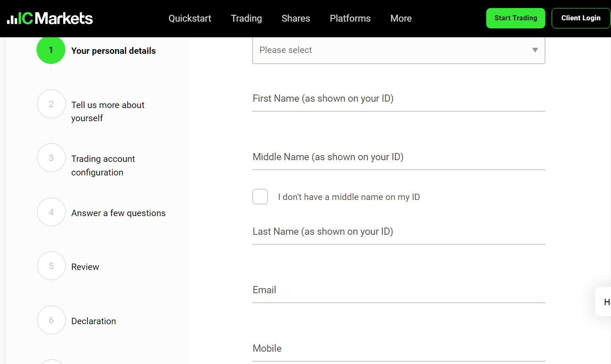The image size is (611, 364).
Task: Select step 2 circle icon
Action: [51, 104]
